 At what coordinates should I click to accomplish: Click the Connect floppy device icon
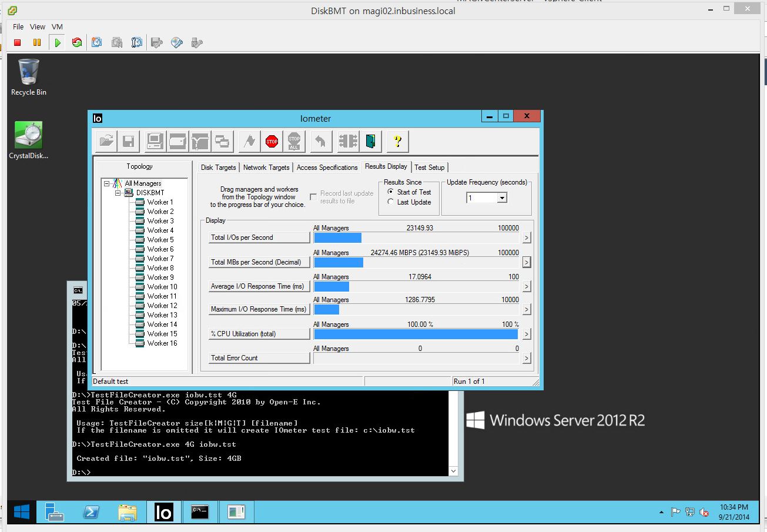pyautogui.click(x=157, y=42)
